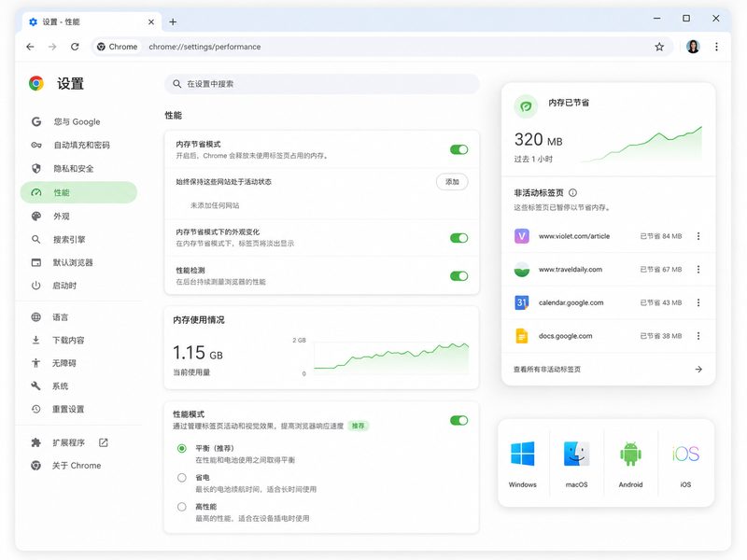Click the 内存使用情况 usage graph
The image size is (747, 560).
pos(391,357)
